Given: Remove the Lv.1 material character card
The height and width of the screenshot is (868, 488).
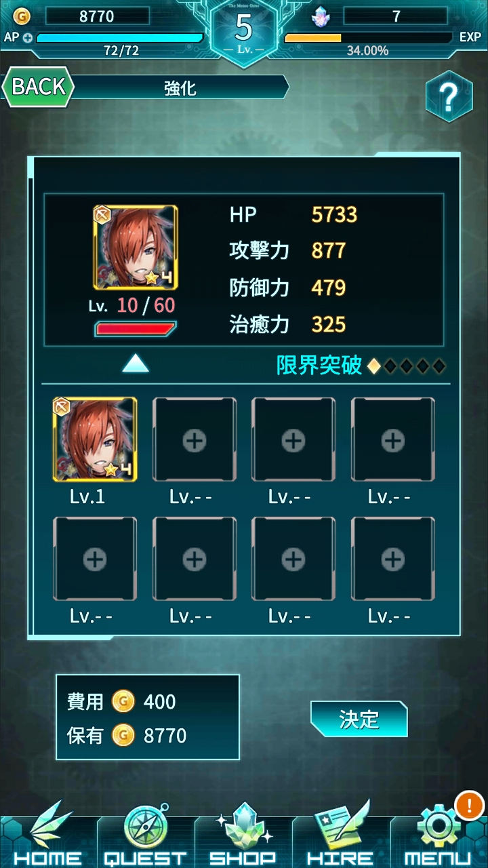Looking at the screenshot, I should tap(95, 439).
